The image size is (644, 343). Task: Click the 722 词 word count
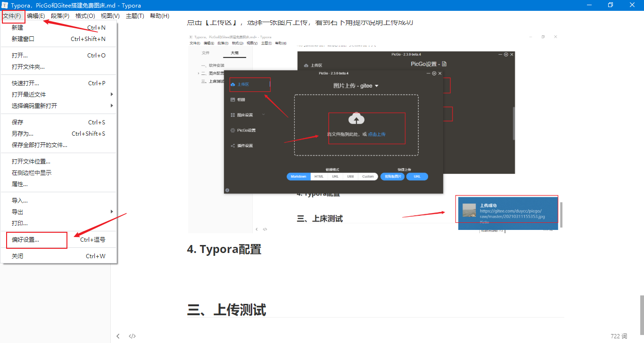pos(619,336)
